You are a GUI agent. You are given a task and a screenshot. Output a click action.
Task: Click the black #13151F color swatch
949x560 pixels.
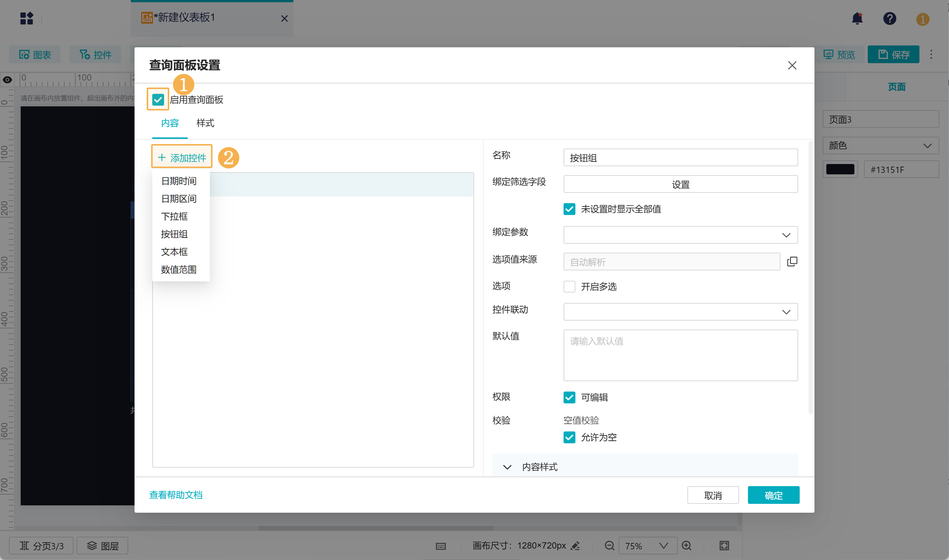coord(840,170)
